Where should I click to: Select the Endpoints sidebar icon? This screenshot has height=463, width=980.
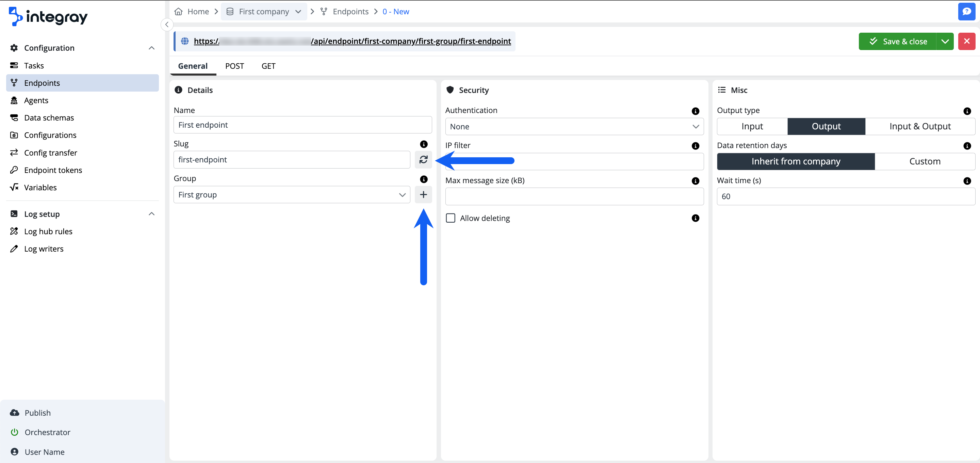pyautogui.click(x=14, y=83)
